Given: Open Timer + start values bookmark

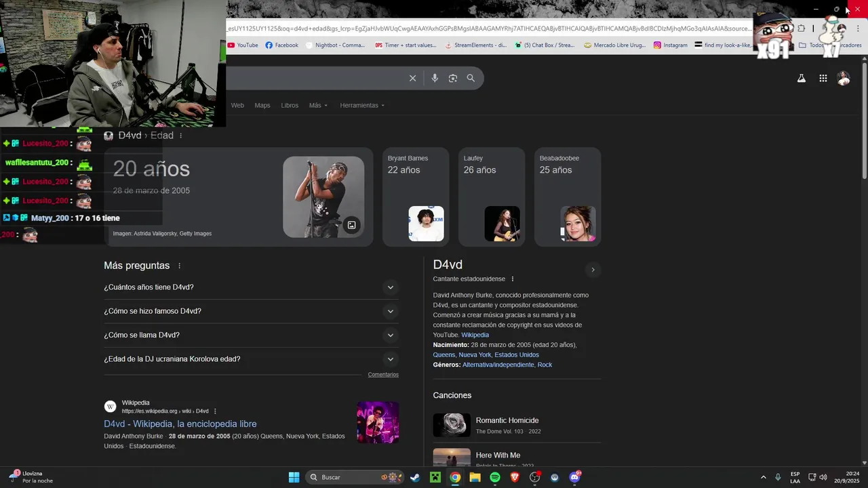Looking at the screenshot, I should [x=406, y=45].
